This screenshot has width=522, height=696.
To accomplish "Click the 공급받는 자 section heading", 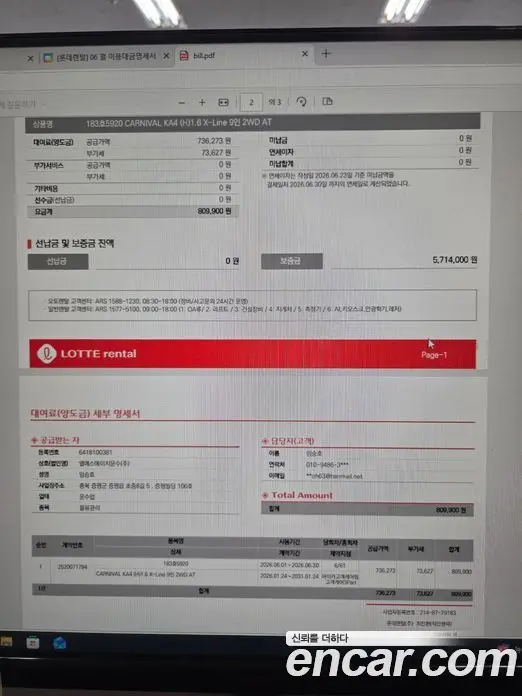I will tap(59, 440).
